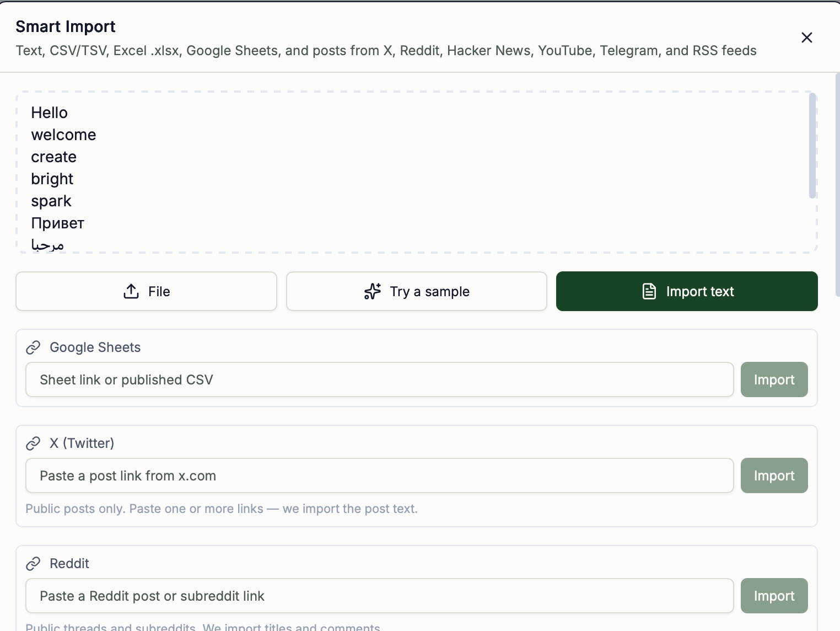Import the pasted text
The height and width of the screenshot is (631, 840).
click(687, 291)
